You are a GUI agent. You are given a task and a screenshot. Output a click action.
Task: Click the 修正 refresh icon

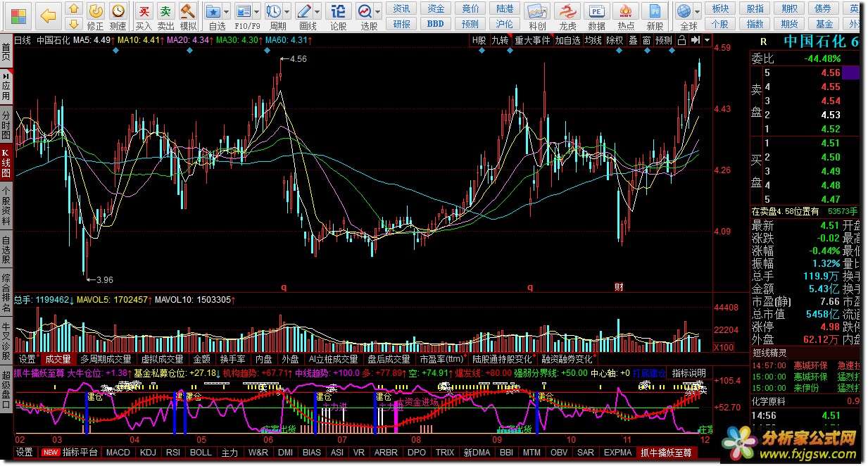(x=96, y=11)
